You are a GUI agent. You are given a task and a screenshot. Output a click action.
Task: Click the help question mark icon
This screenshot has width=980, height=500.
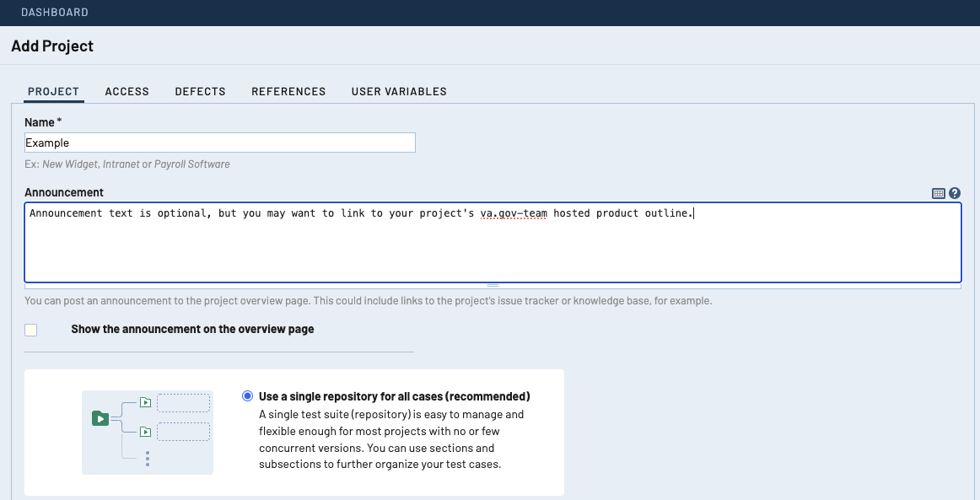[954, 192]
